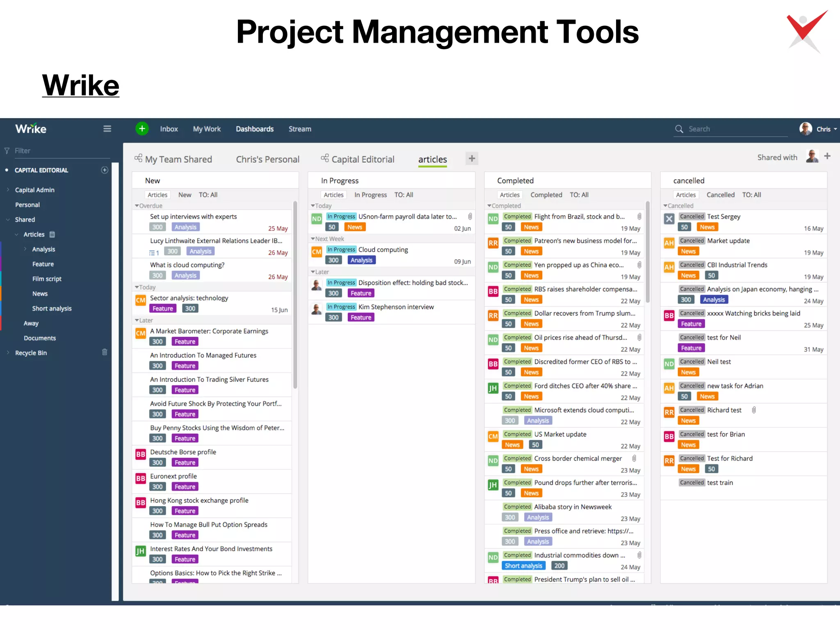The height and width of the screenshot is (630, 840).
Task: Open subtask icon on Lucy Linthwaite task
Action: click(154, 253)
